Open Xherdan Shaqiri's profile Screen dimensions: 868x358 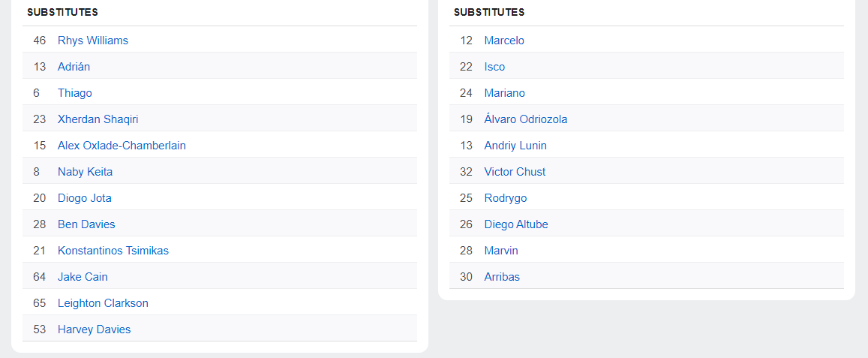coord(98,119)
